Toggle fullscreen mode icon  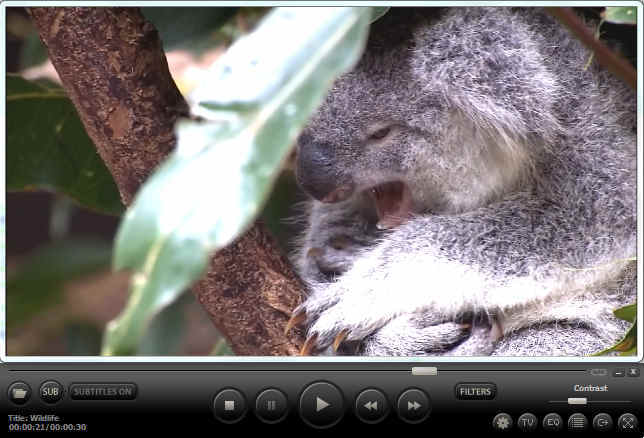point(627,422)
